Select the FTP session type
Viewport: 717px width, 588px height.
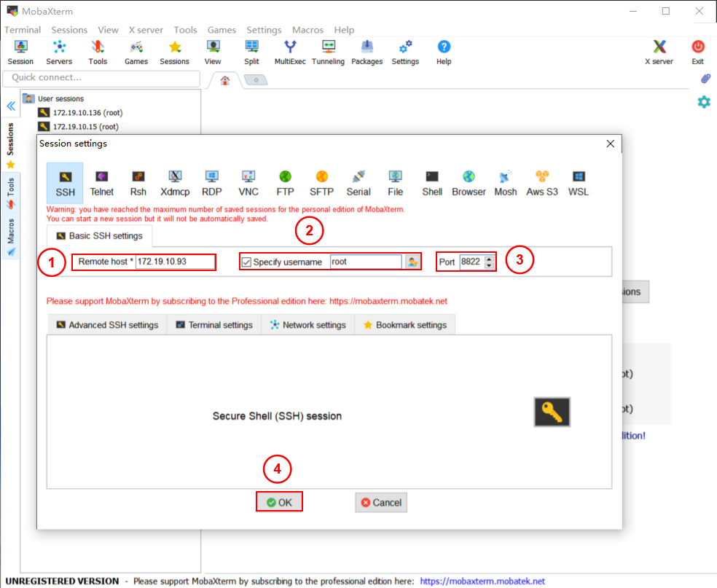point(285,183)
